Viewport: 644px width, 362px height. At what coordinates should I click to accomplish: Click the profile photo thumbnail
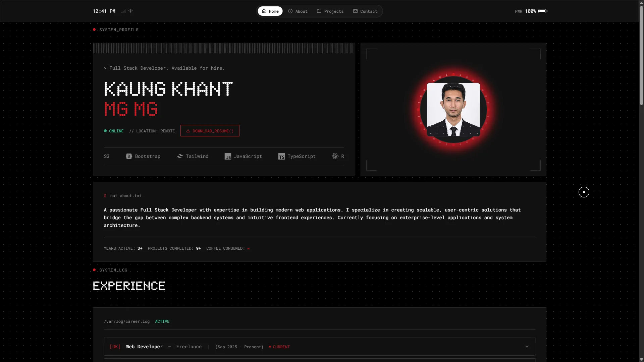[453, 110]
